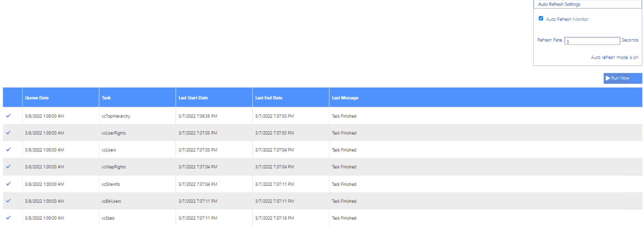Click checkmark icon for xcSiteInfo row
644x240 pixels.
pyautogui.click(x=8, y=184)
